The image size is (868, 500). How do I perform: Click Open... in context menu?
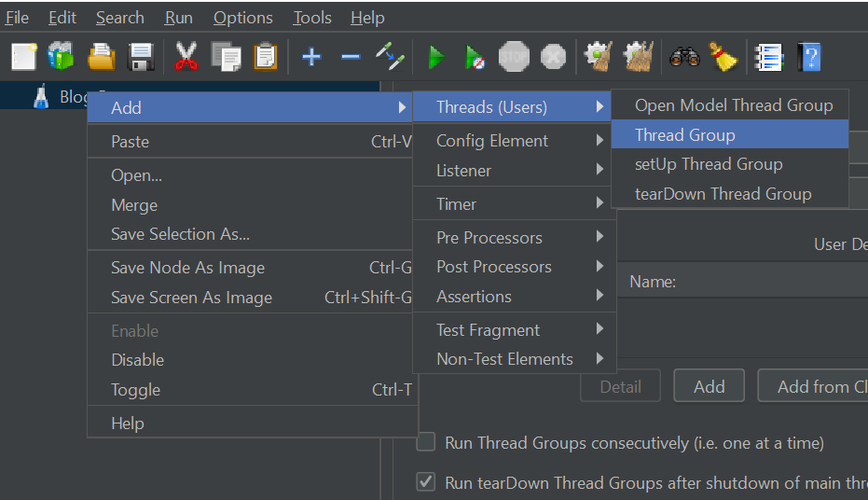[x=250, y=175]
